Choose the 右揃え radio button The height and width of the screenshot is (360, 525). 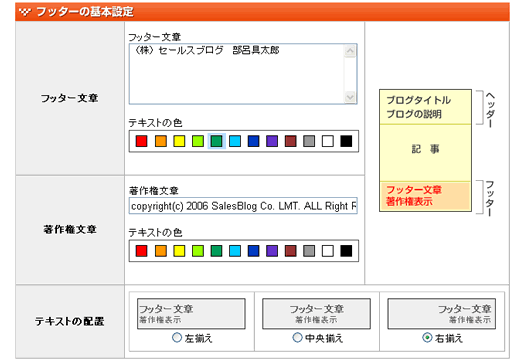427,338
